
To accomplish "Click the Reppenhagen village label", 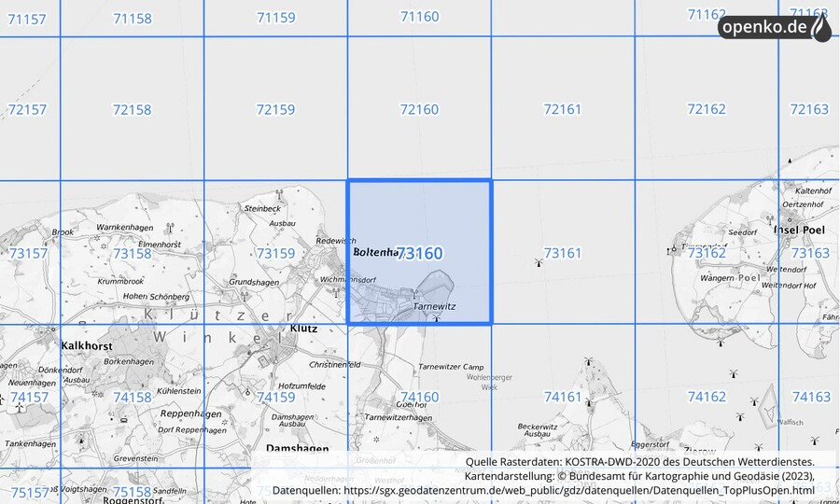I will coord(190,414).
